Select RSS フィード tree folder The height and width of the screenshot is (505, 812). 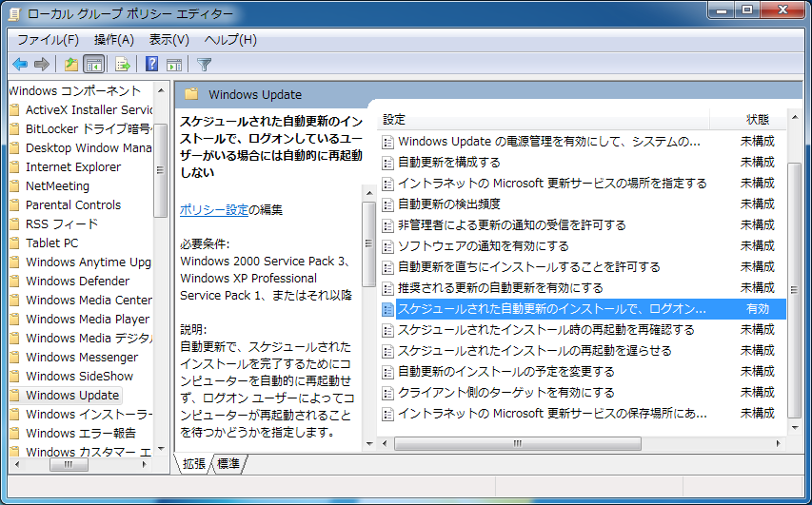point(62,224)
